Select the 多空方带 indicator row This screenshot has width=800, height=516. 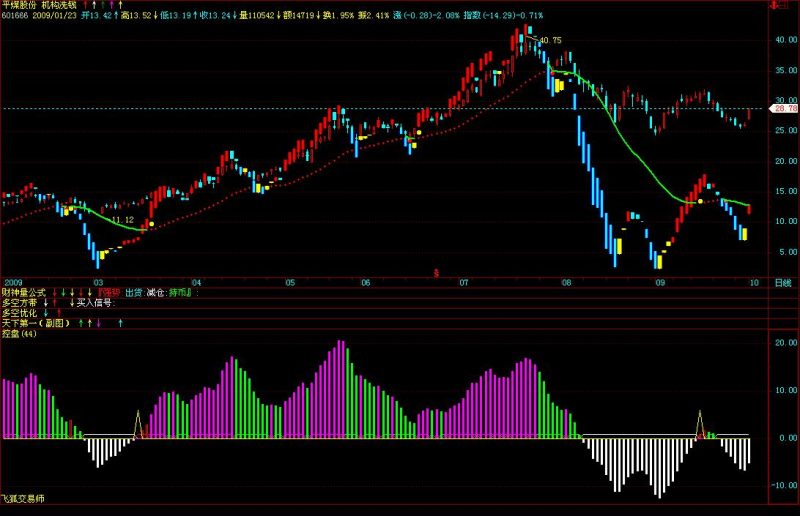(x=384, y=303)
